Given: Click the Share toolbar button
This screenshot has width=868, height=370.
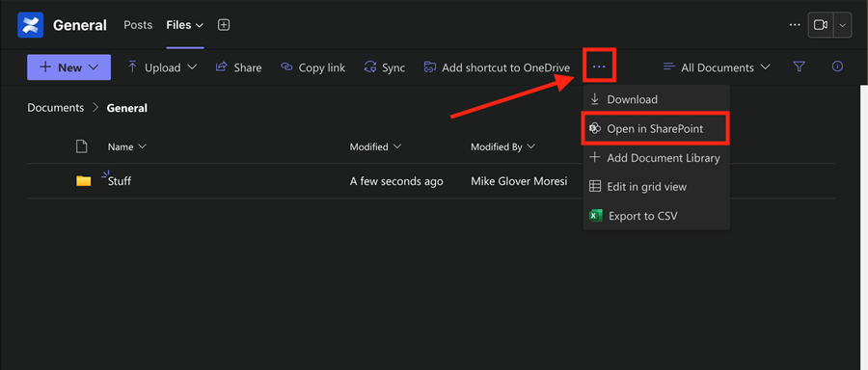Looking at the screenshot, I should pos(238,67).
